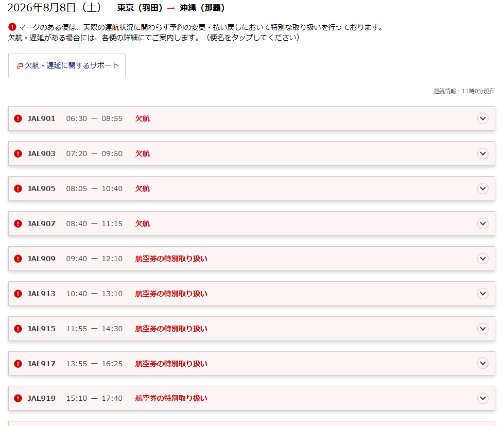Click the 10:40 departure time of JAL913

pos(77,294)
